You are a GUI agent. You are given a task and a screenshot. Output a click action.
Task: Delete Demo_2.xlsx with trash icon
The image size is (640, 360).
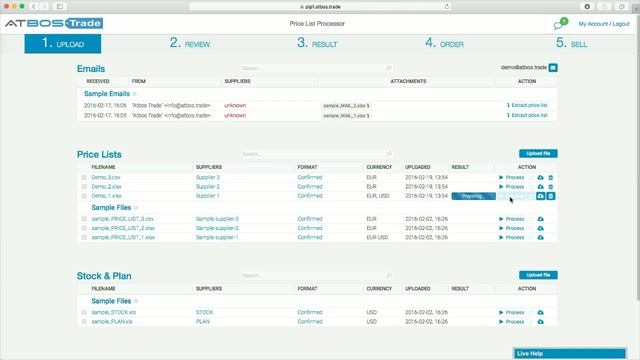click(x=551, y=187)
